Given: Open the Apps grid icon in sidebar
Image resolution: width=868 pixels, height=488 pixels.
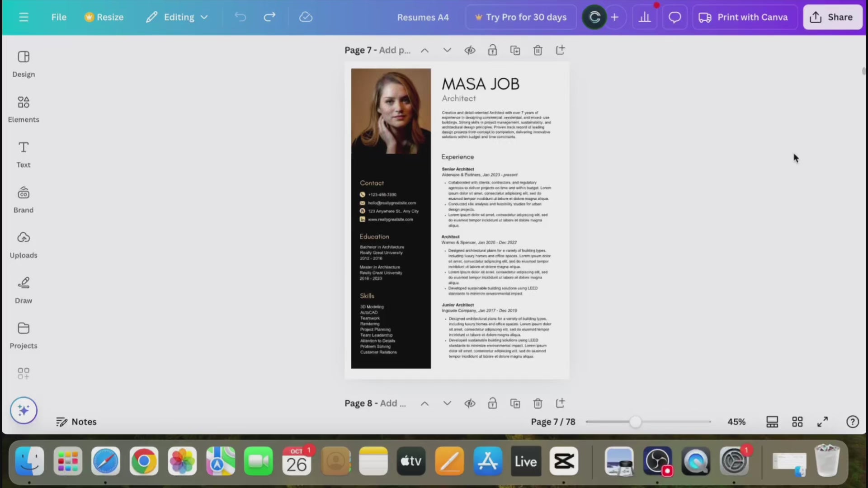Looking at the screenshot, I should tap(24, 373).
